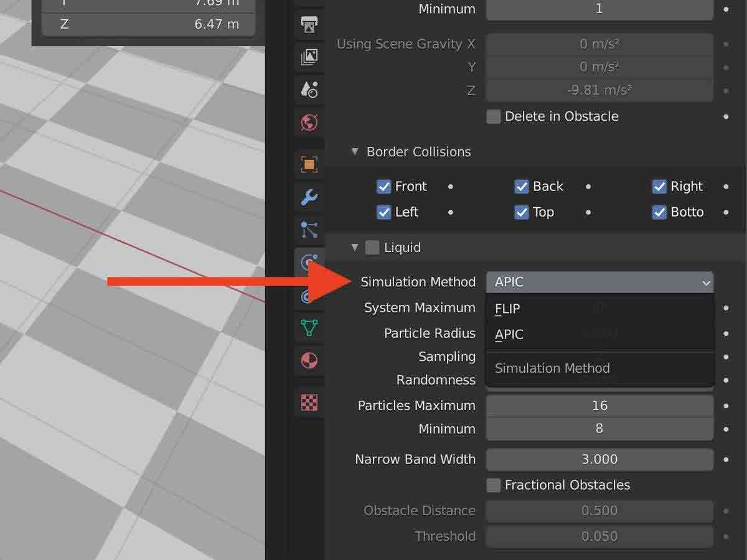
Task: Click animate dot beside Particles Maximum field
Action: tap(726, 406)
